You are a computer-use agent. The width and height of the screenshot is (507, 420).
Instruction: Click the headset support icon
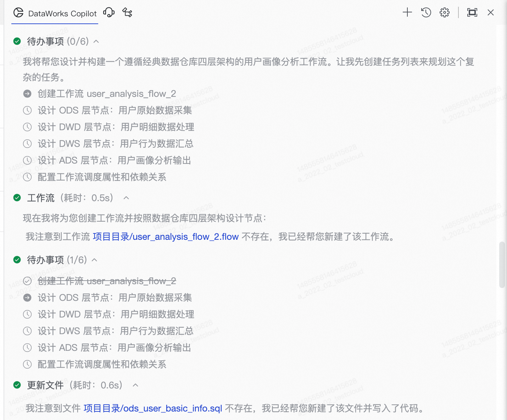click(x=109, y=13)
